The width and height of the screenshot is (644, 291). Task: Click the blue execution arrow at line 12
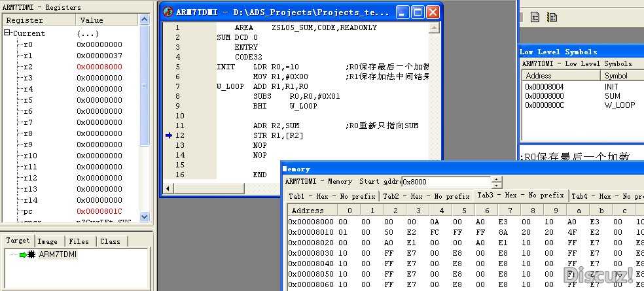(169, 135)
